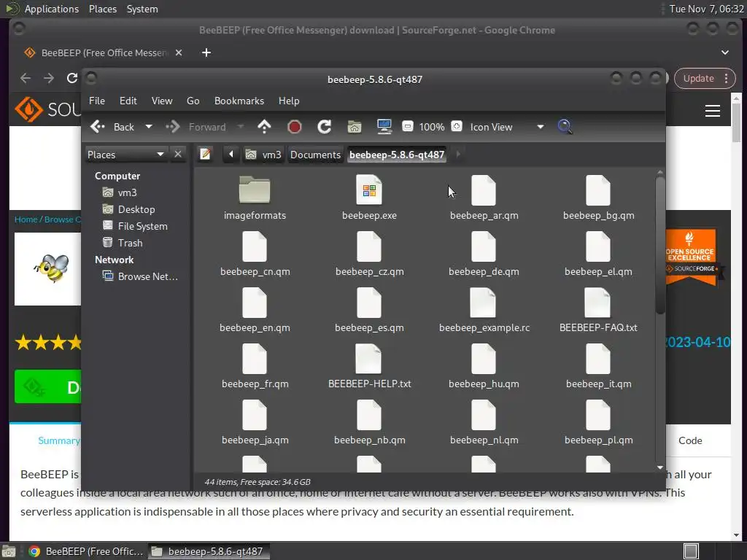
Task: Open new tab in Chrome
Action: pyautogui.click(x=206, y=52)
